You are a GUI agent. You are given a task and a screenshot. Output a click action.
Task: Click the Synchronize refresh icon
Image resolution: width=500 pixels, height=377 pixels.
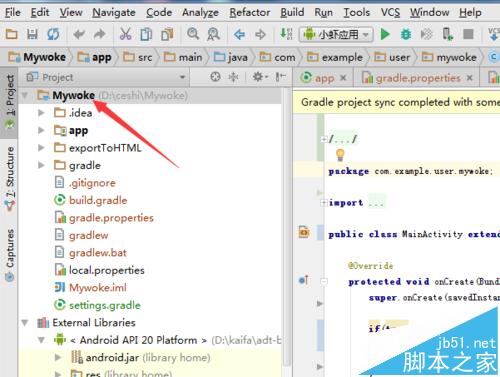(x=53, y=34)
